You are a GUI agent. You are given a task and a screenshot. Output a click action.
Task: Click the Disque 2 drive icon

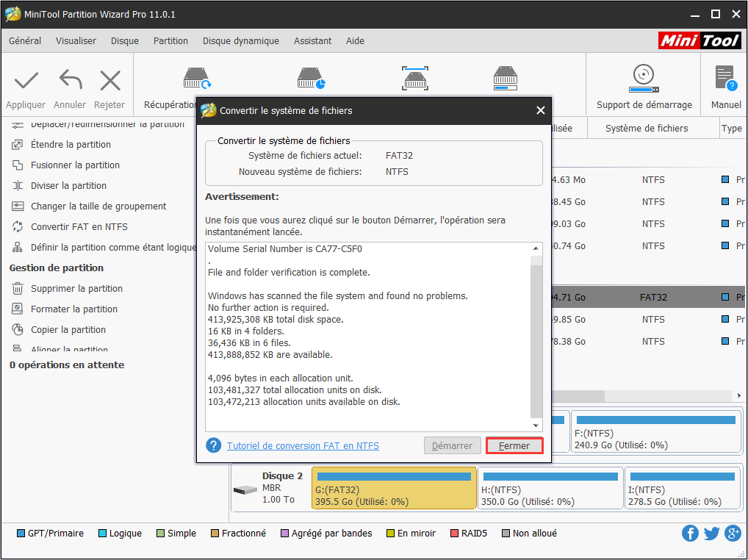245,490
